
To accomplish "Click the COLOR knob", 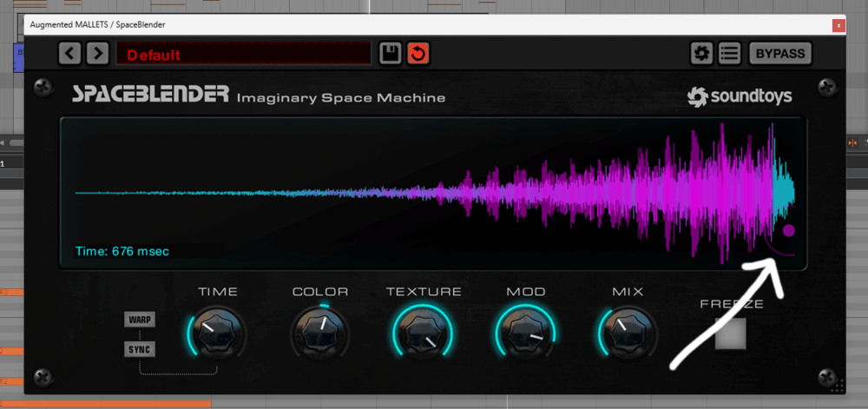I will coord(319,333).
